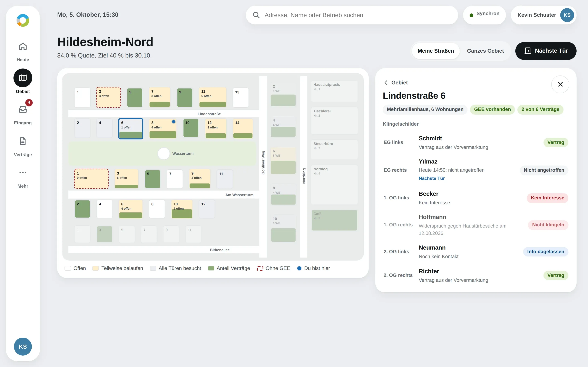Screen dimensions: 588x367
Task: Switch to Ganzes Gebiet view
Action: (x=485, y=51)
